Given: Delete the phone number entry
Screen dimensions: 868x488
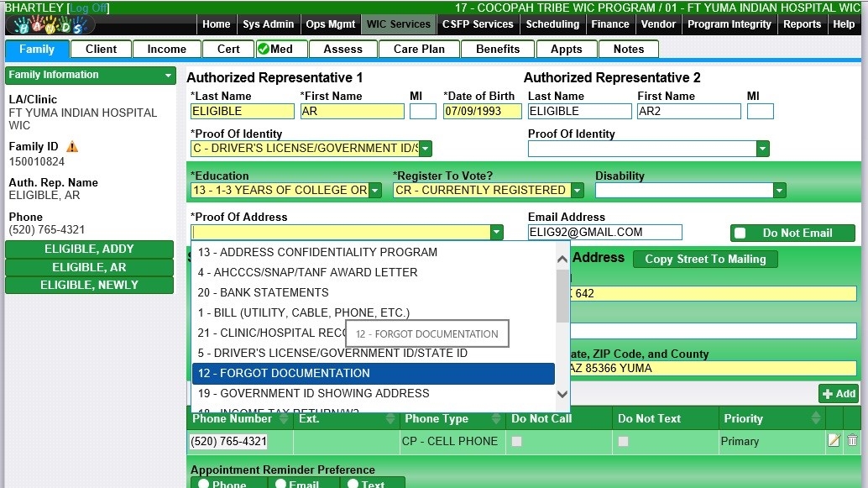Looking at the screenshot, I should [852, 441].
